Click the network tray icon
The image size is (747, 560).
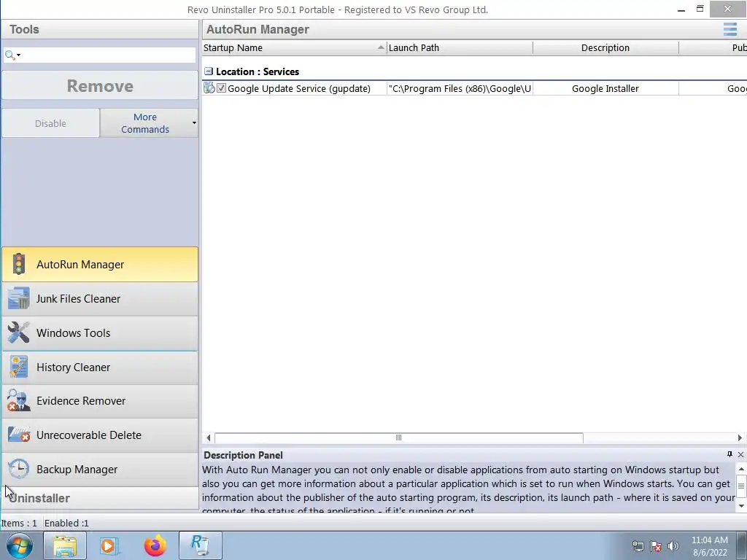coord(638,546)
